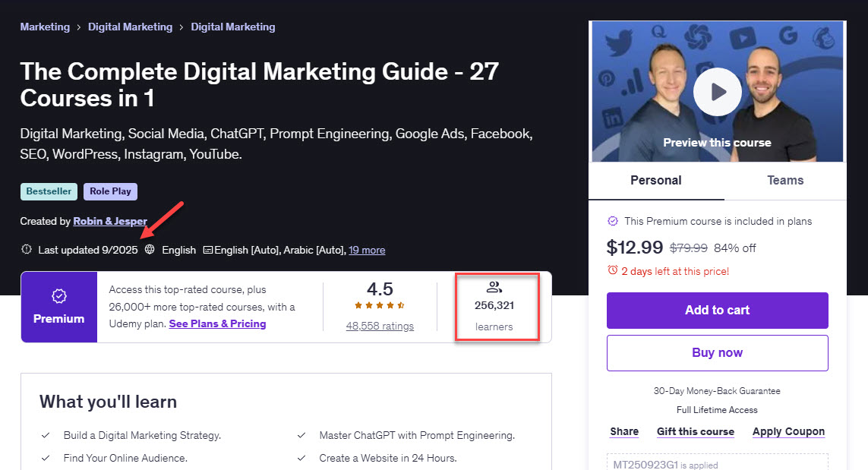This screenshot has width=868, height=470.
Task: Click the What you'll learn heading
Action: (x=108, y=402)
